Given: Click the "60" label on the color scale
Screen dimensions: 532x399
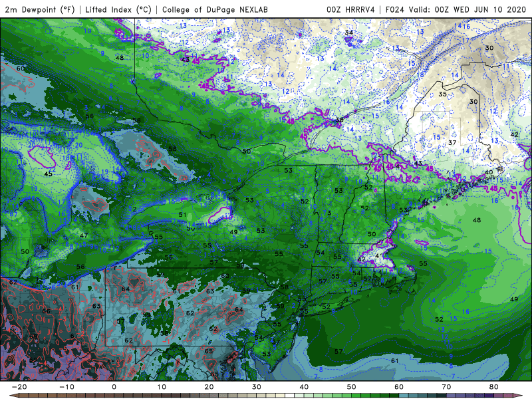Looking at the screenshot, I should pyautogui.click(x=399, y=387).
